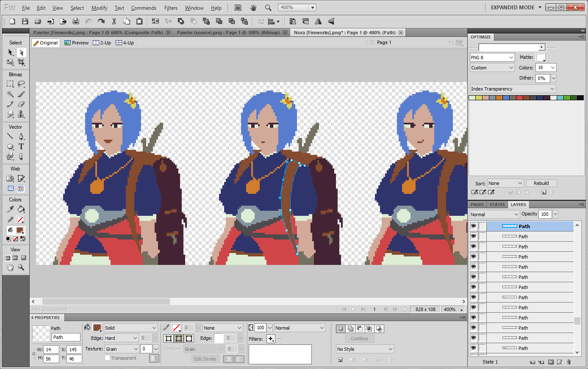The width and height of the screenshot is (588, 369).
Task: Switch to the Painter (source).png tab
Action: pyautogui.click(x=228, y=33)
